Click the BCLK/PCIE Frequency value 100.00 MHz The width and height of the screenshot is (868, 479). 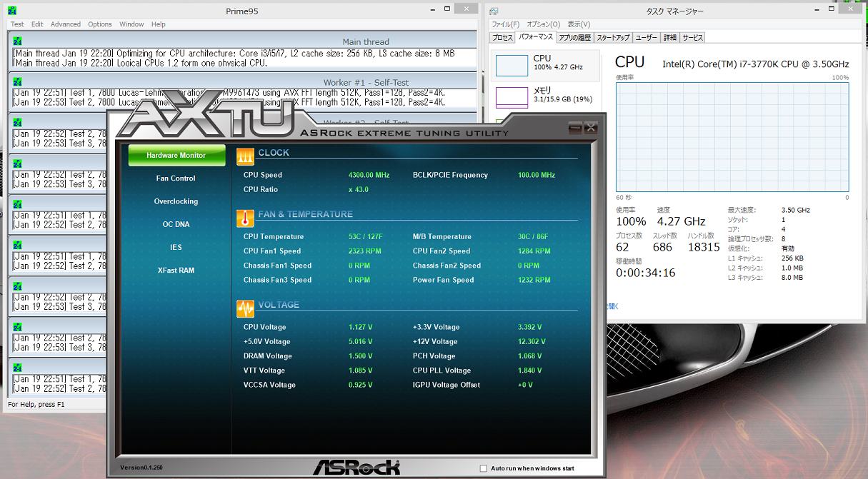tap(537, 175)
